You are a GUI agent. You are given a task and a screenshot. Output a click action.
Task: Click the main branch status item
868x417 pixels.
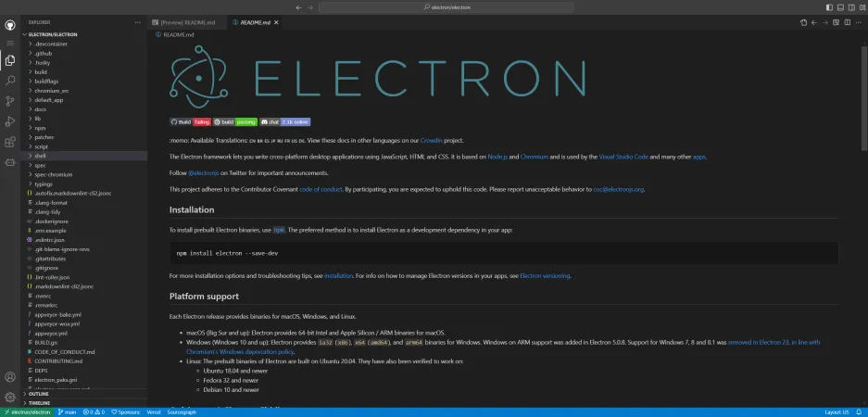pyautogui.click(x=67, y=412)
